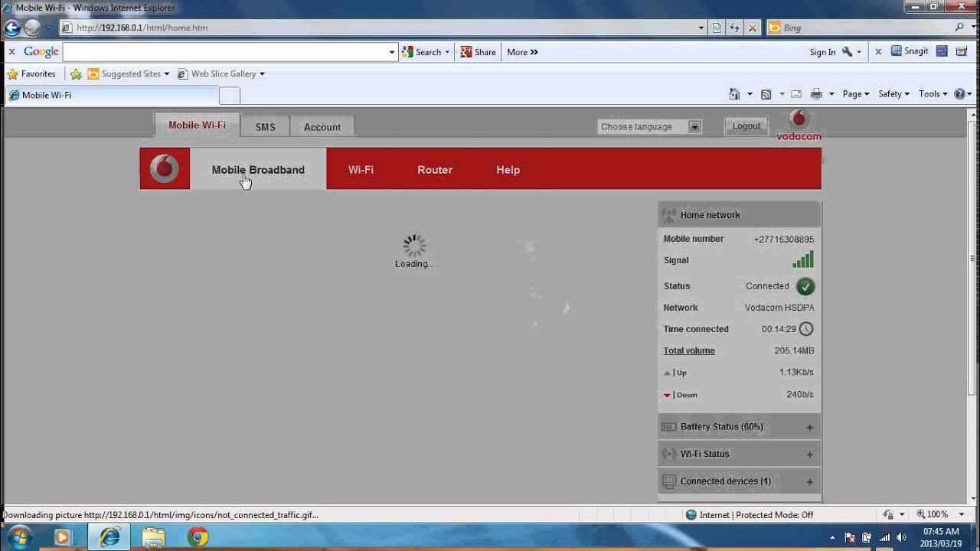
Task: Expand the Connected devices section
Action: click(739, 481)
